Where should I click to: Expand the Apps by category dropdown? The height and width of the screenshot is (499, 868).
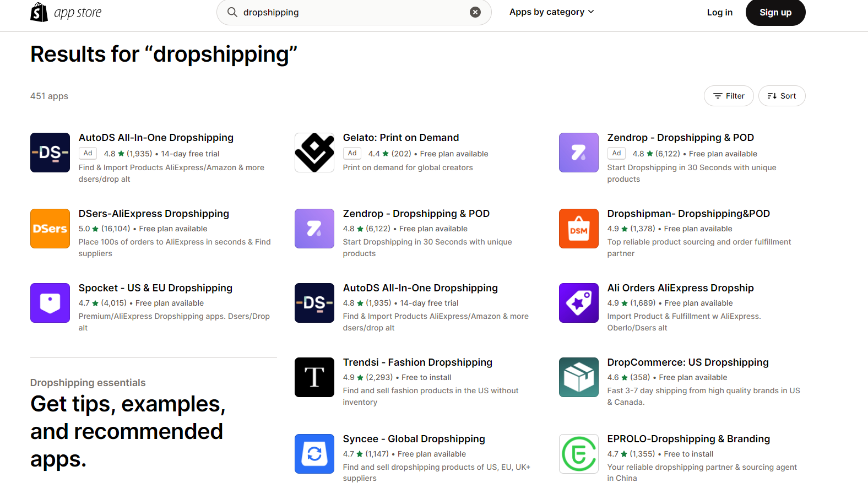(551, 12)
